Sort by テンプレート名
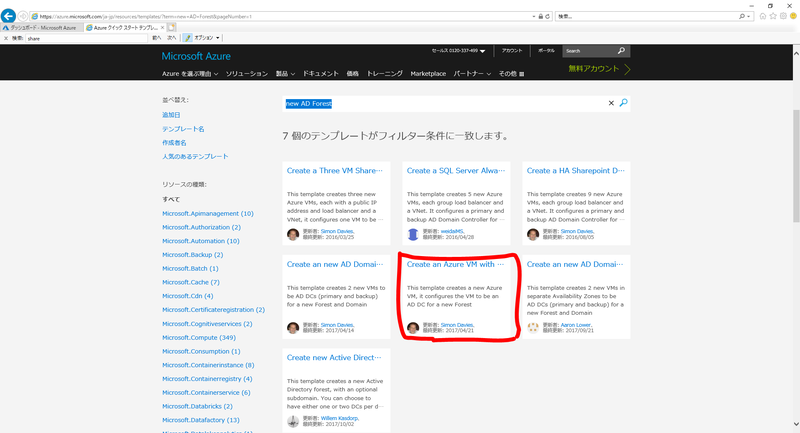This screenshot has width=800, height=433. [x=183, y=129]
